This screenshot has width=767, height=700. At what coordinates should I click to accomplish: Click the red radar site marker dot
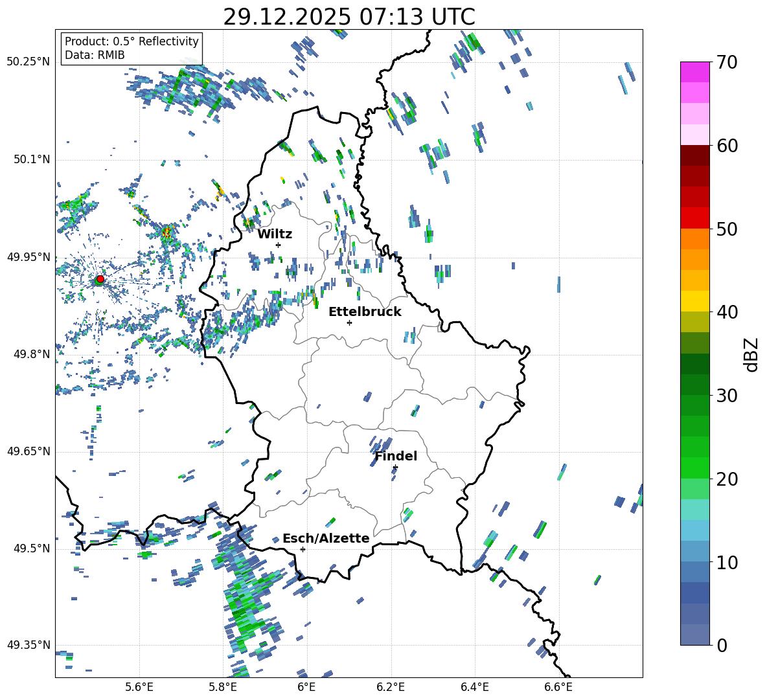(100, 279)
